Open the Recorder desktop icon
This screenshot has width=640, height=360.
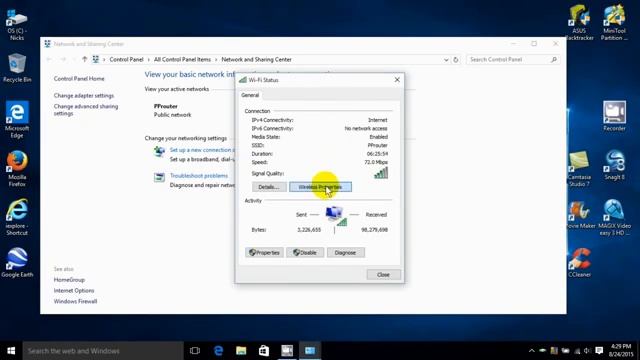pyautogui.click(x=614, y=116)
